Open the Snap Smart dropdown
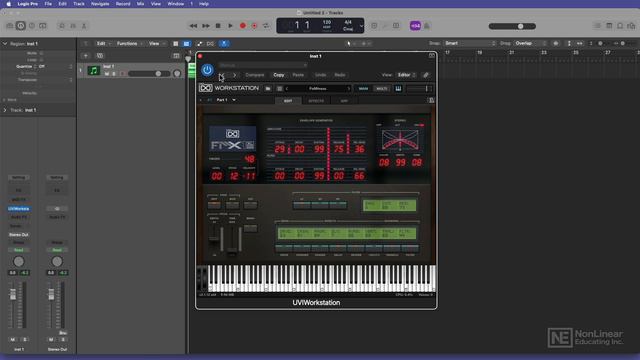The image size is (640, 360). click(470, 43)
